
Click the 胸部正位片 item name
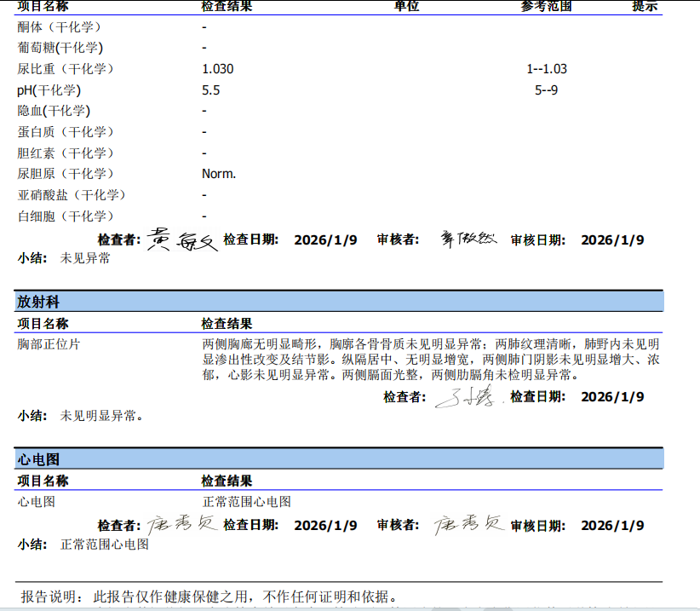(x=49, y=344)
